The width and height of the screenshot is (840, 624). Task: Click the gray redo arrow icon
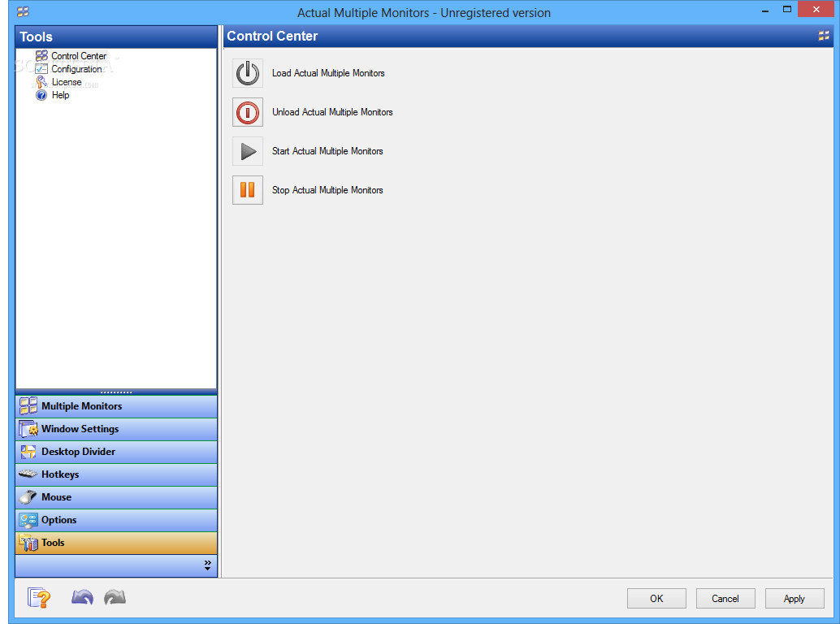pos(115,597)
